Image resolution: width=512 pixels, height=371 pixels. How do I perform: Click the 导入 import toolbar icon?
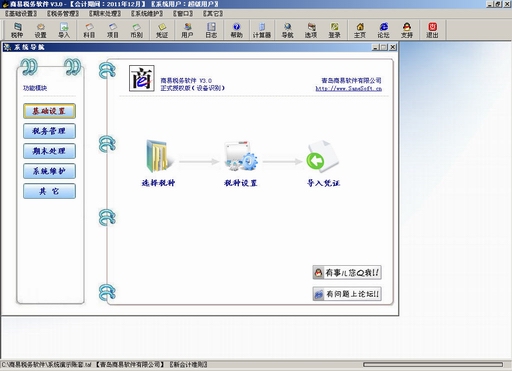pos(64,30)
